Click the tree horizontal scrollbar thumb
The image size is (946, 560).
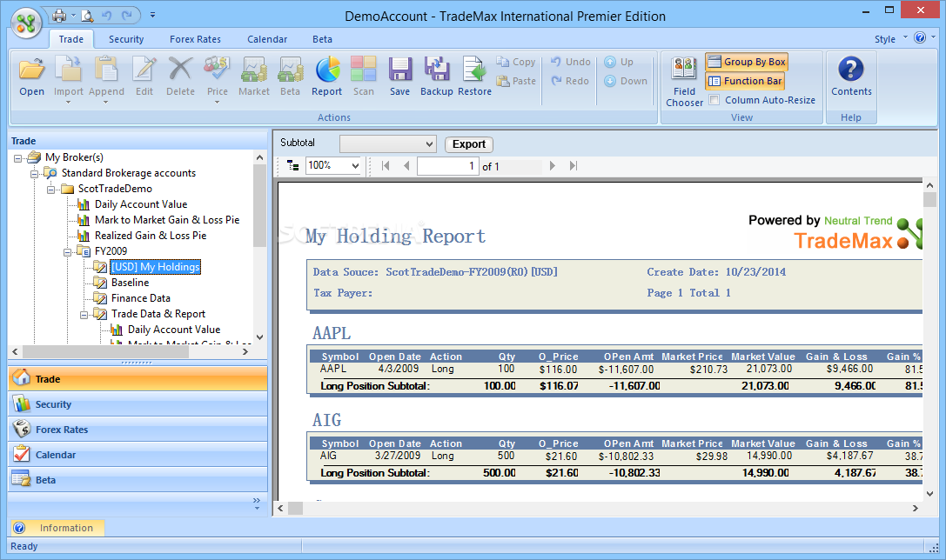(105, 351)
